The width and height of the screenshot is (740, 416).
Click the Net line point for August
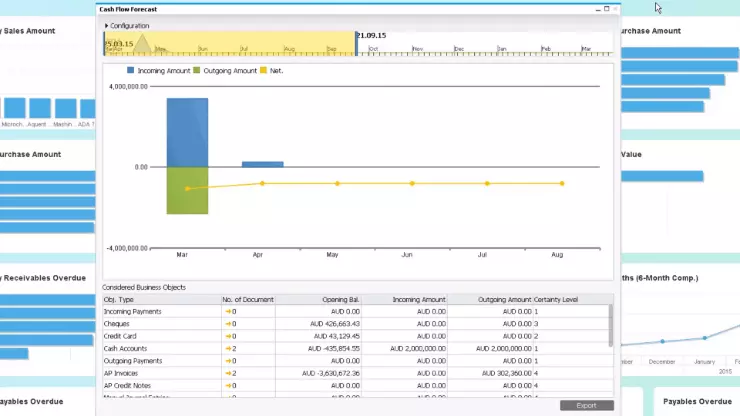[562, 183]
